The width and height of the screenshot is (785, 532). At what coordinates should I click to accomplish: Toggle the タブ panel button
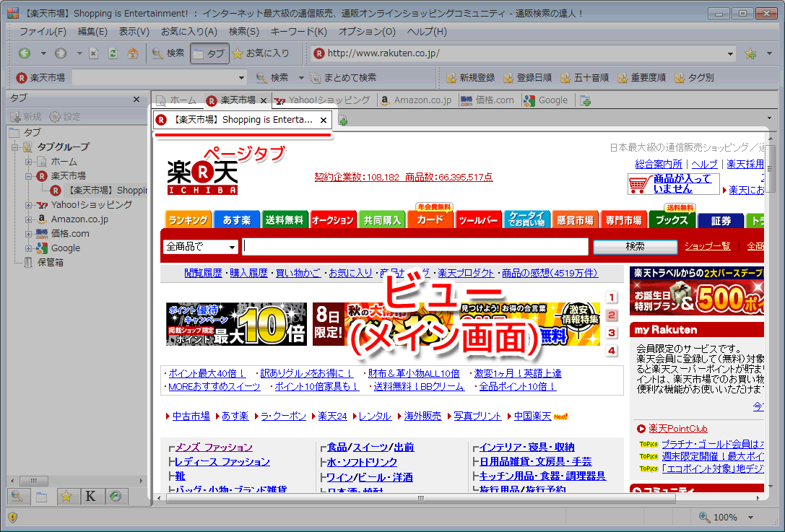pyautogui.click(x=209, y=53)
